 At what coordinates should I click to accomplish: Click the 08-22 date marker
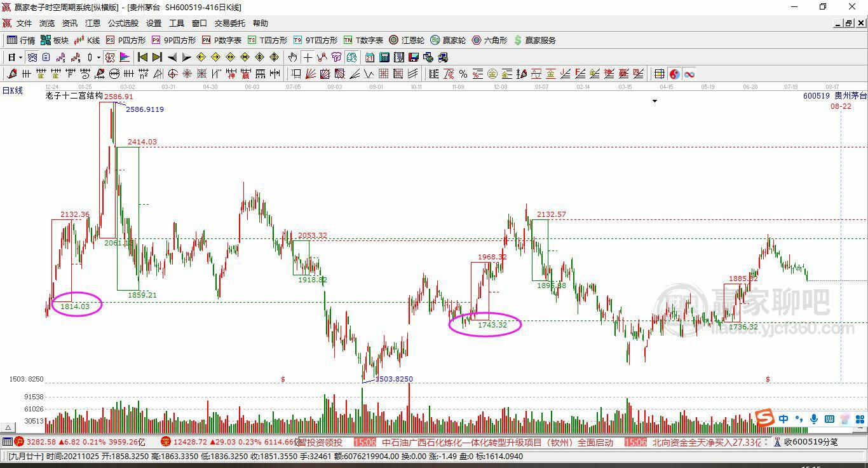(841, 106)
